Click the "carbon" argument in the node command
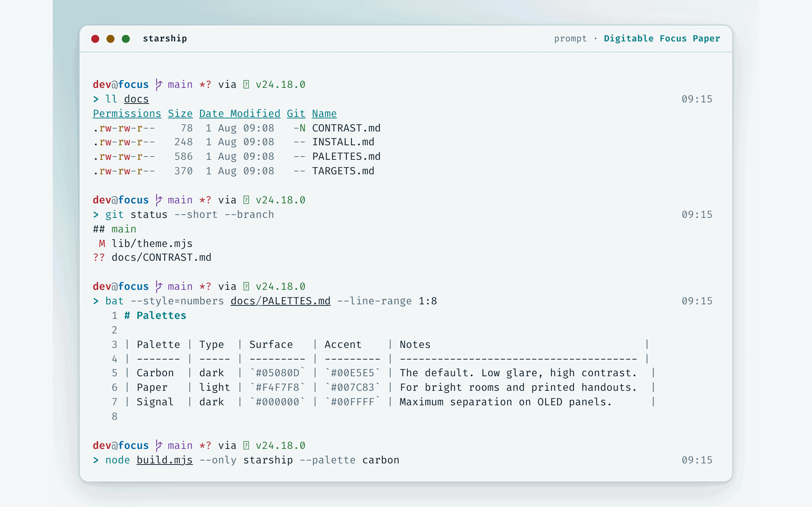812x507 pixels. click(x=381, y=460)
